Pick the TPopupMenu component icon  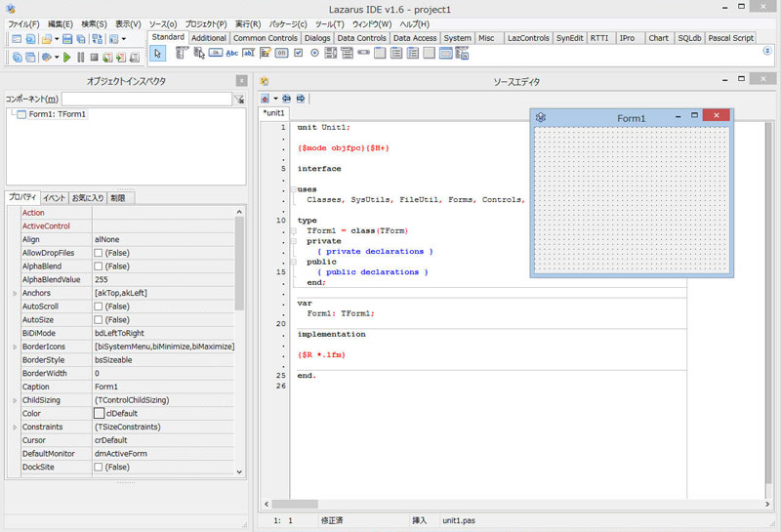(x=199, y=53)
